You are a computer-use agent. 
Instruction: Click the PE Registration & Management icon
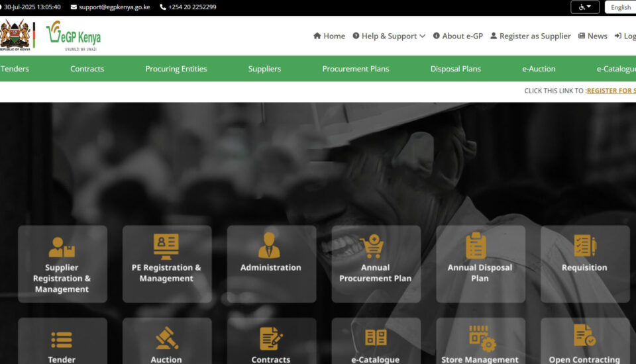(166, 247)
